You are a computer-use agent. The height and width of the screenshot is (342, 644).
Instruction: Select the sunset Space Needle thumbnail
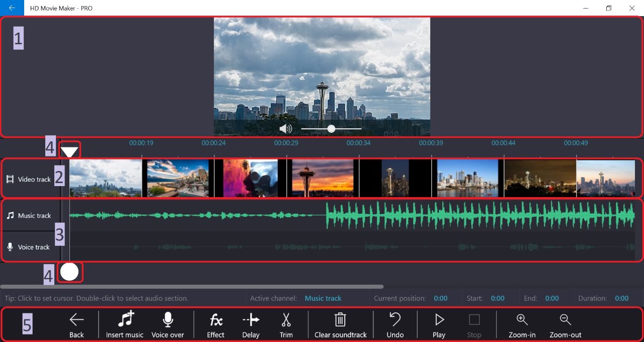323,179
